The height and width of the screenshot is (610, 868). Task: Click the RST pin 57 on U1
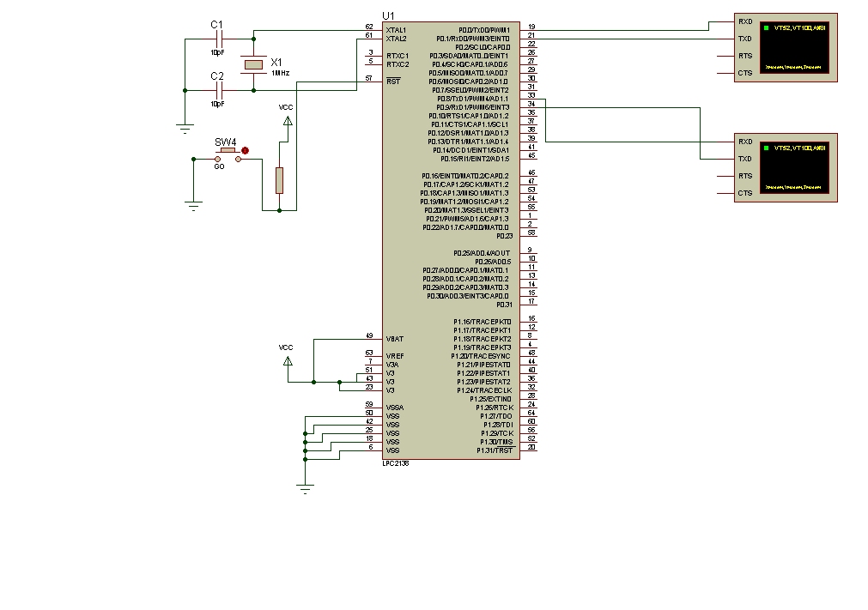tap(369, 82)
